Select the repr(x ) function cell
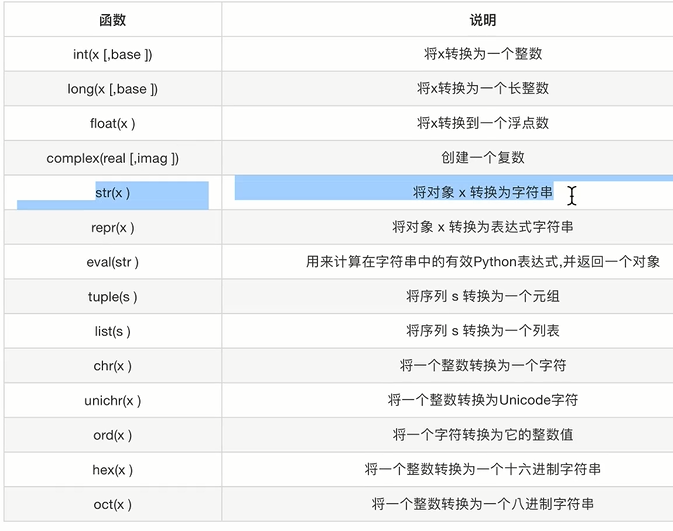This screenshot has width=673, height=531. click(x=112, y=228)
